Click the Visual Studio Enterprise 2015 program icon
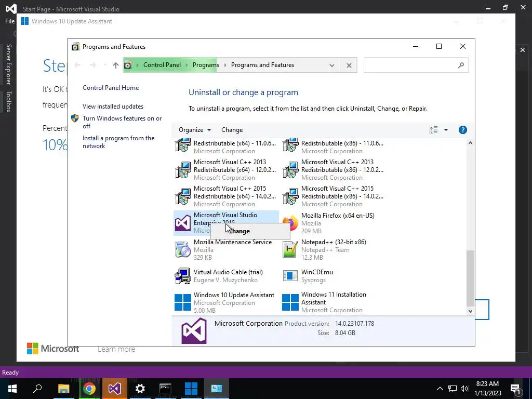 [x=183, y=223]
